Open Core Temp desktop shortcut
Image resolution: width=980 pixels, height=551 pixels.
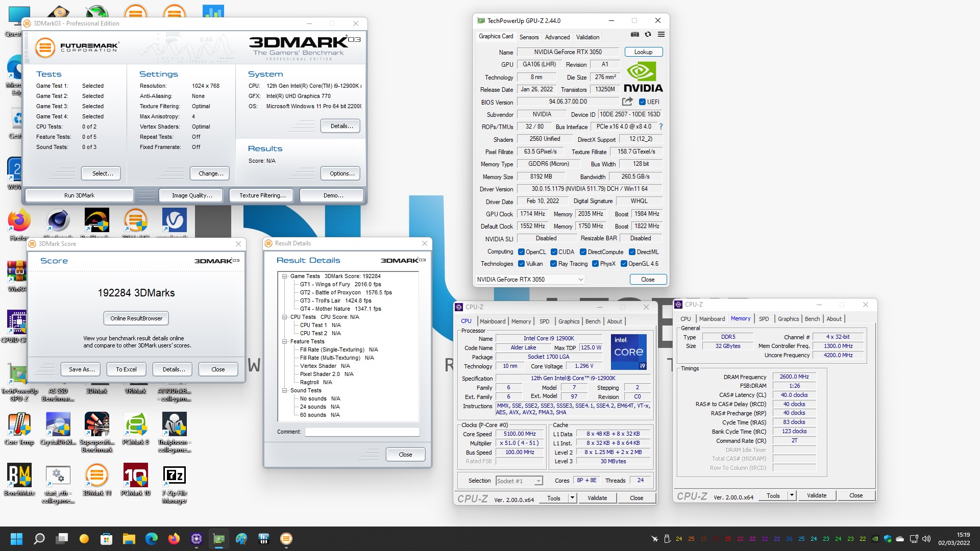[x=19, y=429]
